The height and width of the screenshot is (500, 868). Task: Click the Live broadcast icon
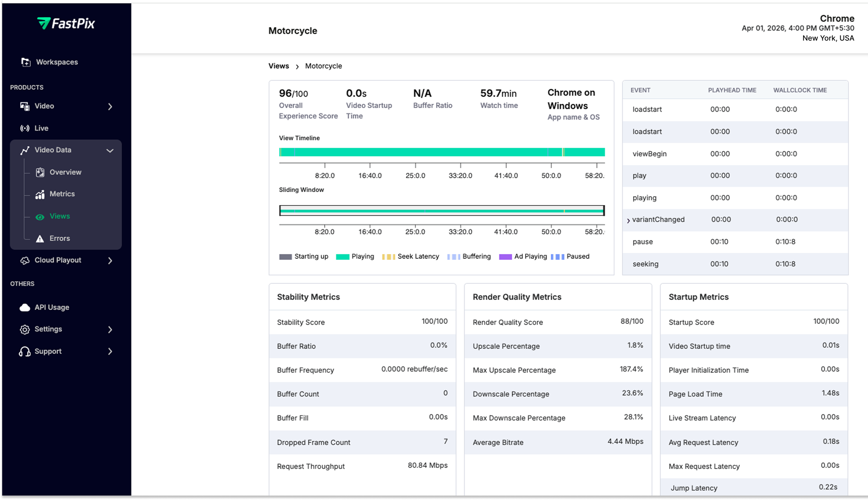25,128
